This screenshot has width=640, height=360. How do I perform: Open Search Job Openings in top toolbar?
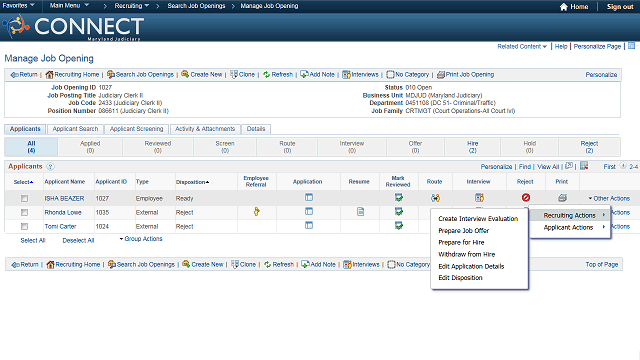[140, 75]
